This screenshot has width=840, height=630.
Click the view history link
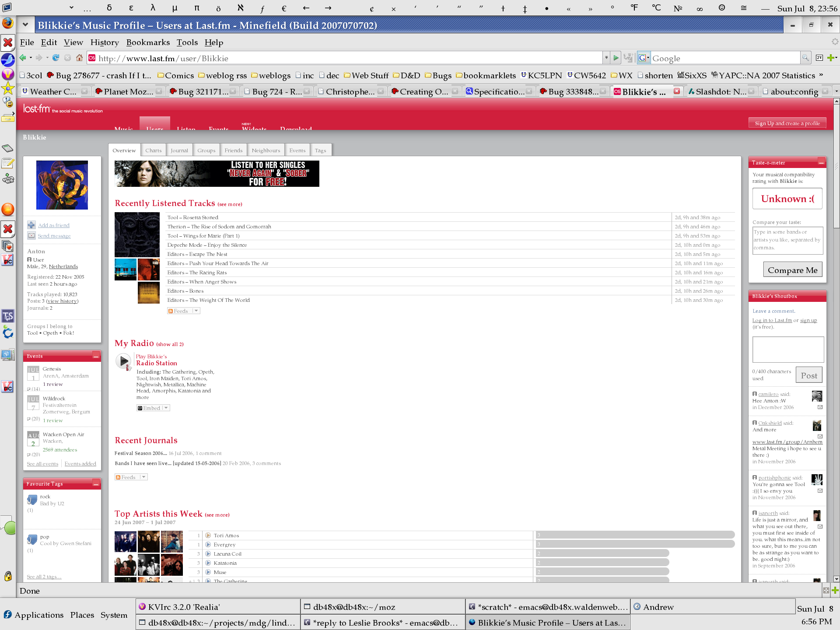(x=62, y=301)
